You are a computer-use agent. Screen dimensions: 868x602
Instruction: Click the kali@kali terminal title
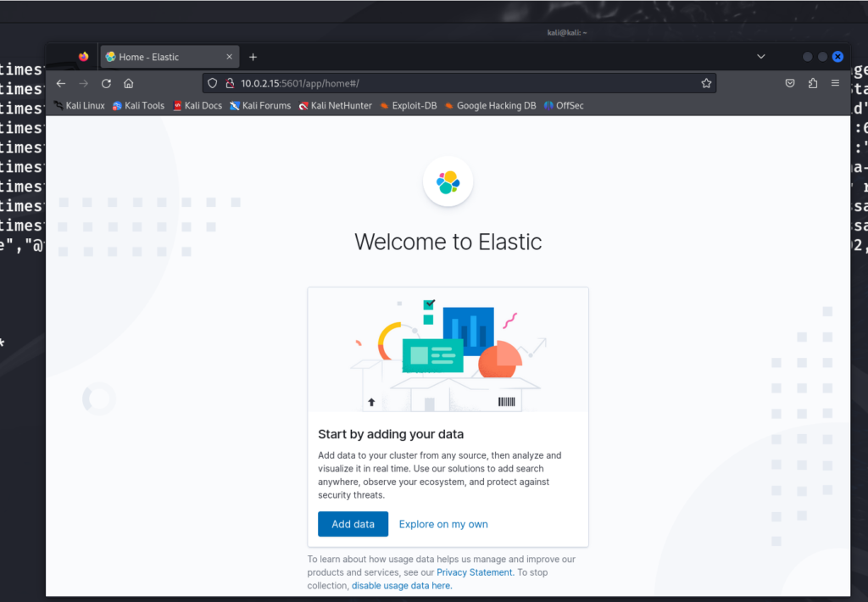567,33
